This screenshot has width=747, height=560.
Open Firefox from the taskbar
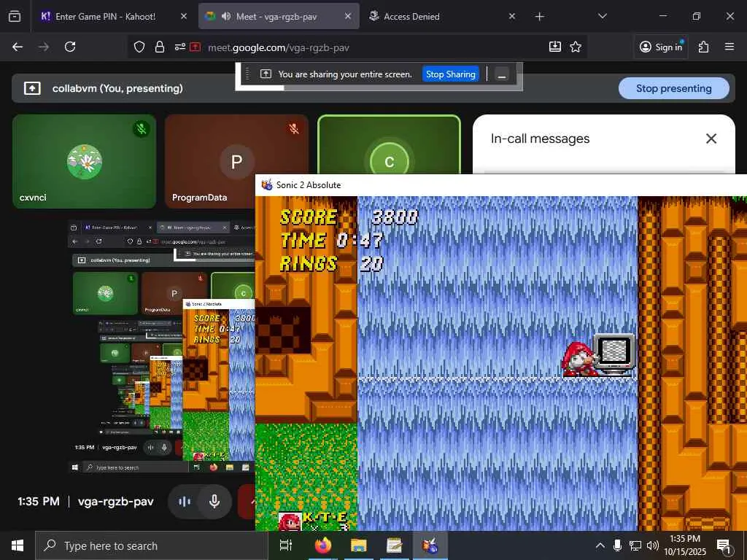(x=323, y=545)
